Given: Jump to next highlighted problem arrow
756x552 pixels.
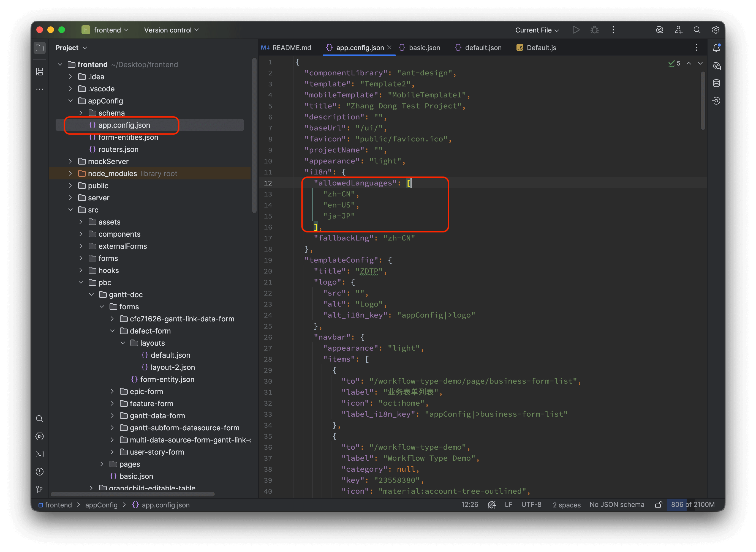Looking at the screenshot, I should point(700,64).
